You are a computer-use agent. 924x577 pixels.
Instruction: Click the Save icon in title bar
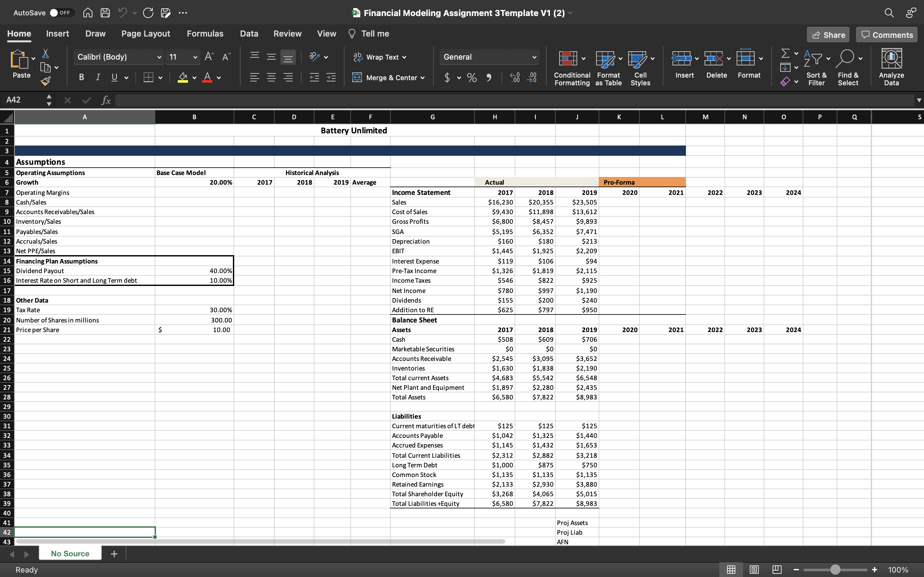coord(105,13)
